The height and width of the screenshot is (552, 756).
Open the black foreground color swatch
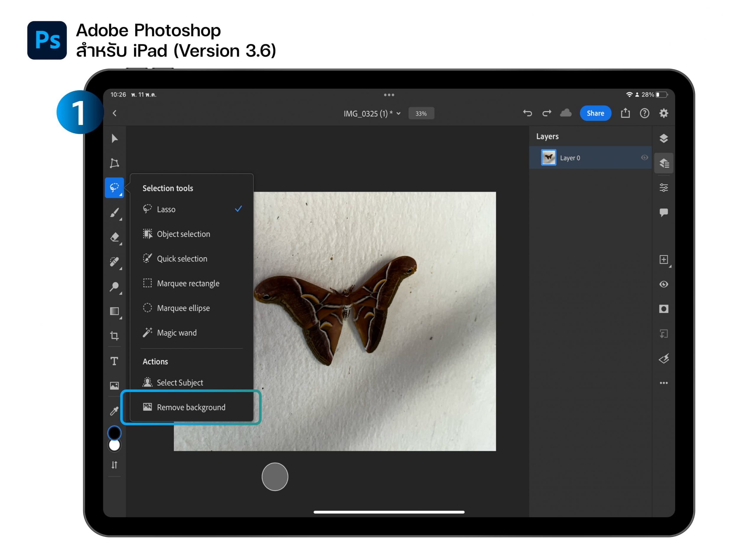point(115,433)
